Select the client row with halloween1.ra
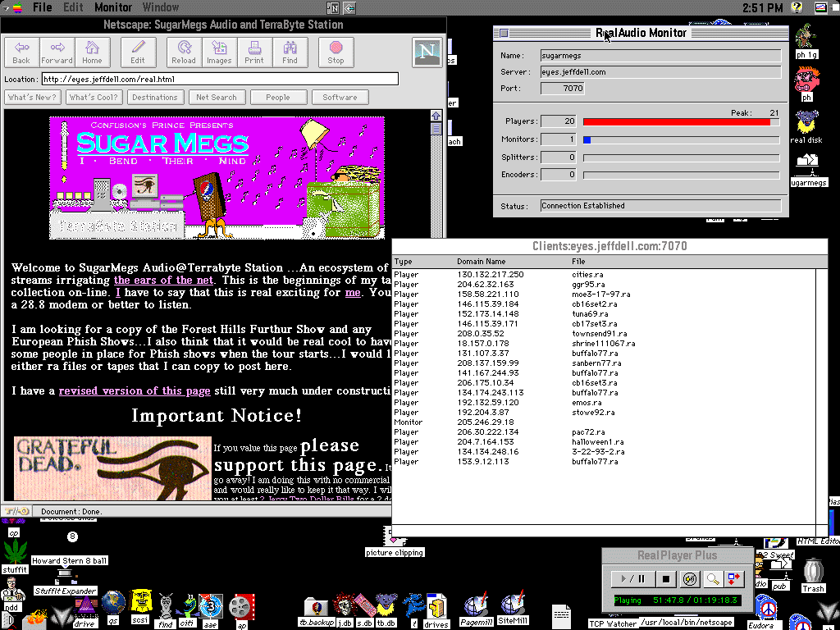 pyautogui.click(x=605, y=442)
